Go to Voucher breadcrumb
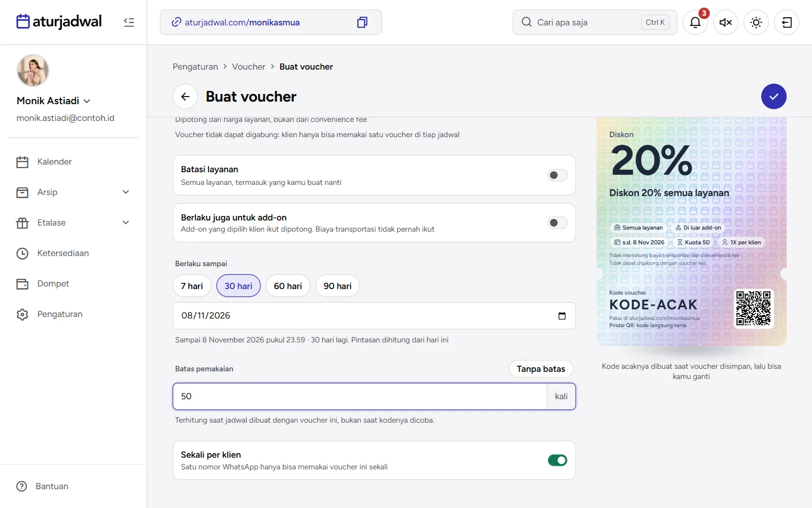 (x=249, y=67)
